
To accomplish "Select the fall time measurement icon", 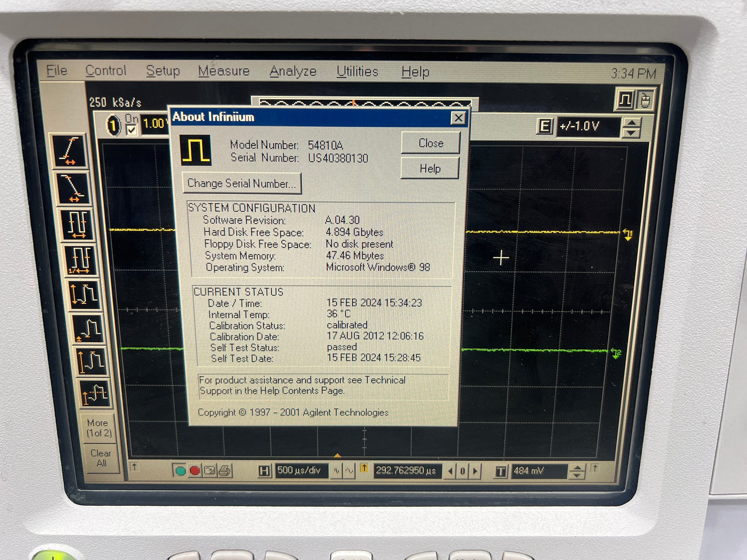I will (x=72, y=188).
